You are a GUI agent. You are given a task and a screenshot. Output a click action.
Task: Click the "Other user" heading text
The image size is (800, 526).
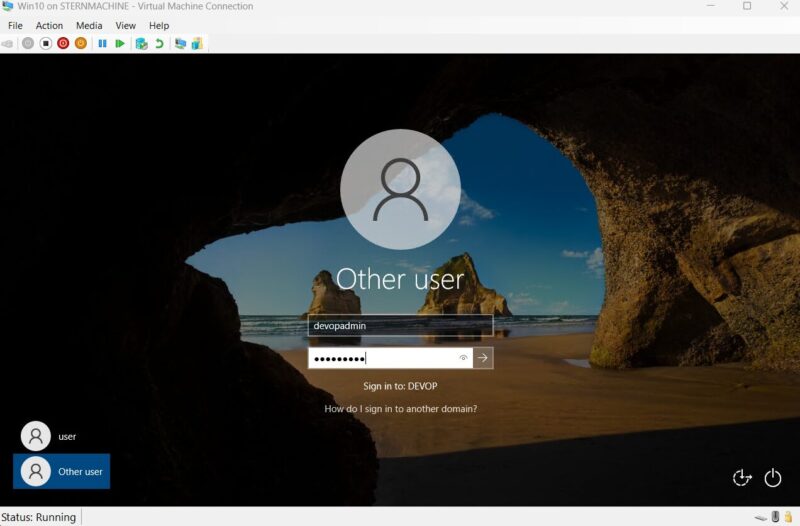click(401, 279)
